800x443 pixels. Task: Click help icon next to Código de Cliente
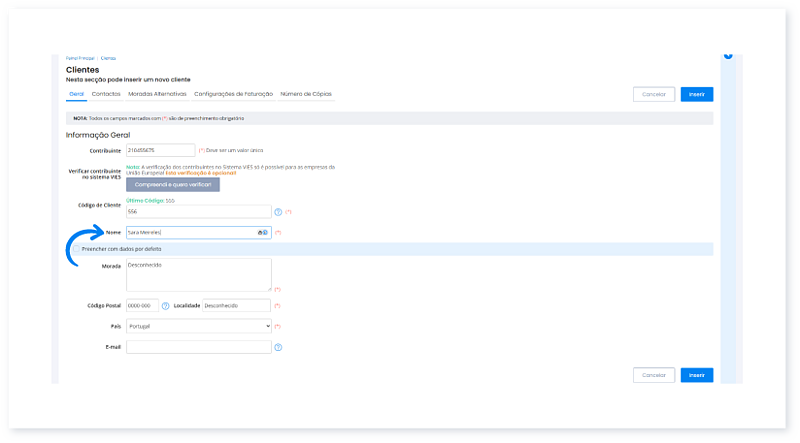point(278,212)
